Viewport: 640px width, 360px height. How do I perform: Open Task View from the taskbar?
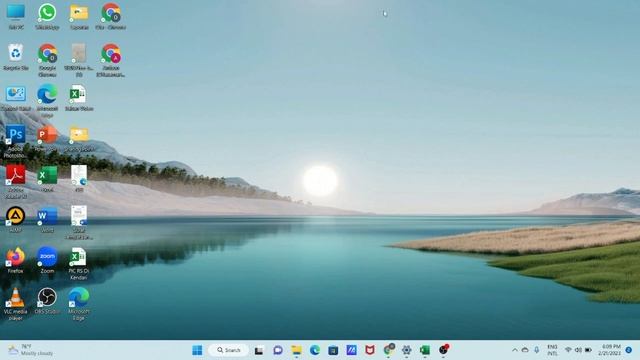[x=259, y=350]
